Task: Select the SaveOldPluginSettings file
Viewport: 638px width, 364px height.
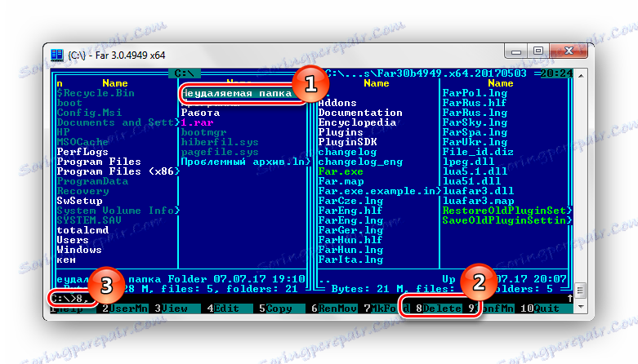Action: point(507,220)
